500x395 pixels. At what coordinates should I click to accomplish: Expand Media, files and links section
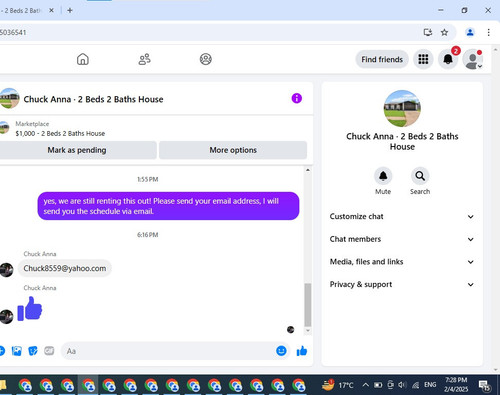coord(402,262)
